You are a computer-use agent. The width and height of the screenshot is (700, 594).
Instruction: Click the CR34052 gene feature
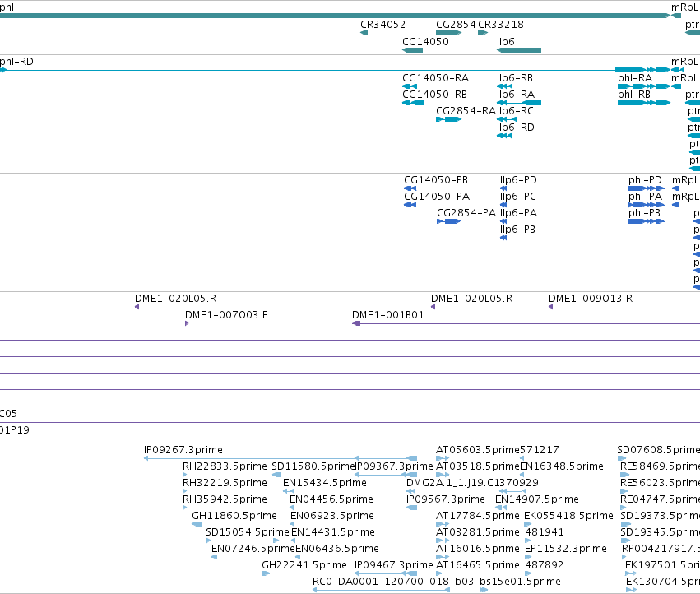tap(364, 33)
